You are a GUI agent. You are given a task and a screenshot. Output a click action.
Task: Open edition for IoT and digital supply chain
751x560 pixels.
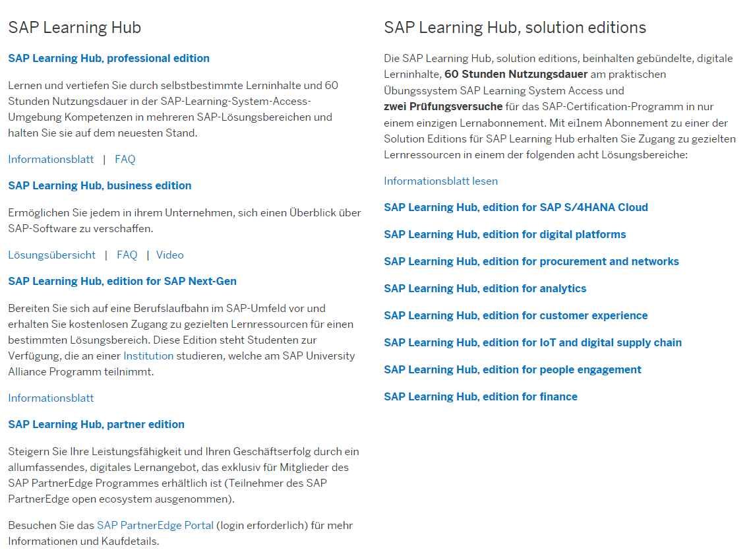click(533, 343)
